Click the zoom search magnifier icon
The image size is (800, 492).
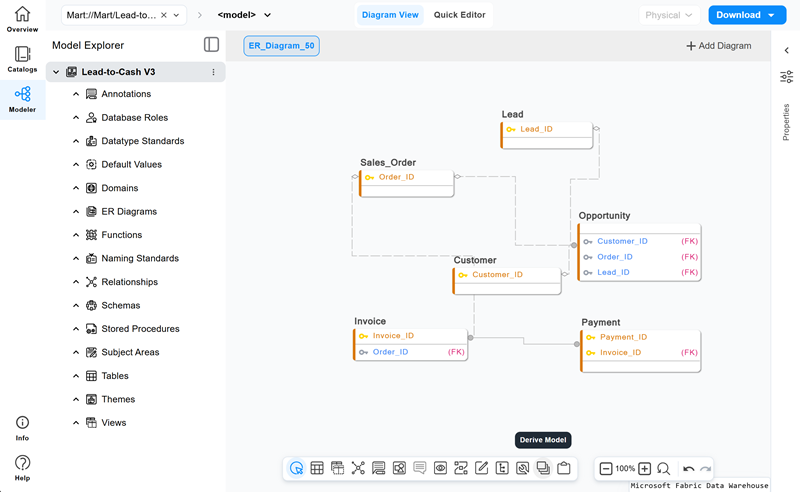click(x=663, y=469)
